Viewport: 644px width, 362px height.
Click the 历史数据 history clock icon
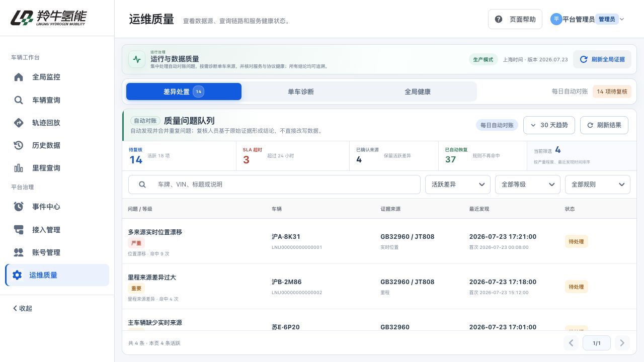pyautogui.click(x=19, y=145)
